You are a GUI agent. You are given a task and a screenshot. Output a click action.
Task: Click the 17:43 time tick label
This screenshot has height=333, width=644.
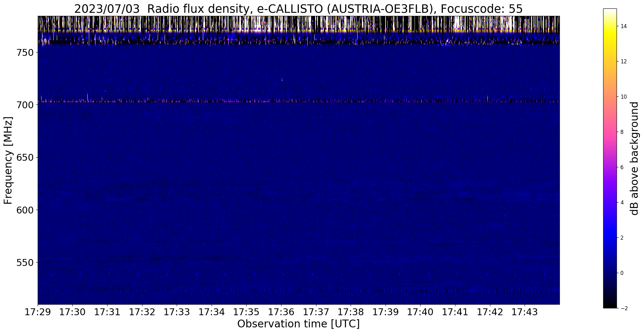[x=525, y=312]
